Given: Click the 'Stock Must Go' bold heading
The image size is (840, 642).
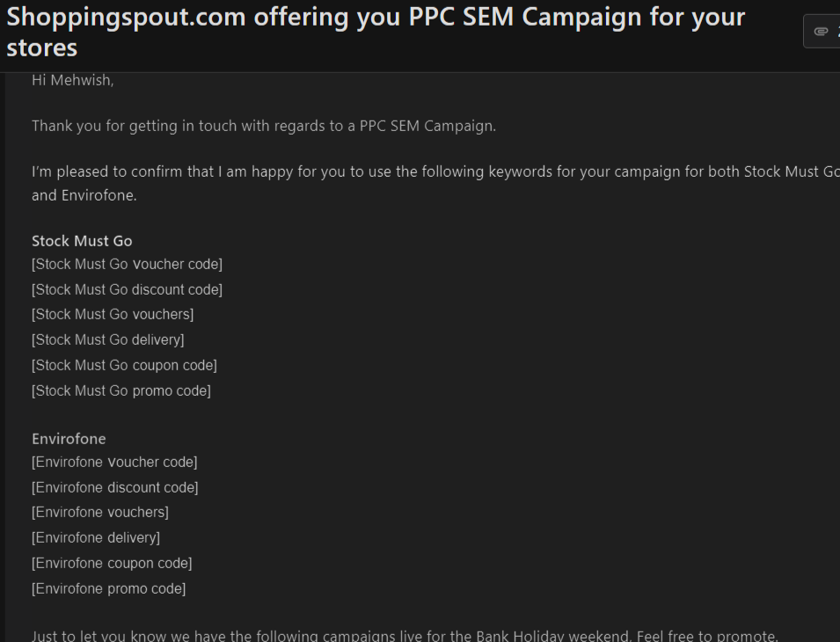Looking at the screenshot, I should click(82, 241).
